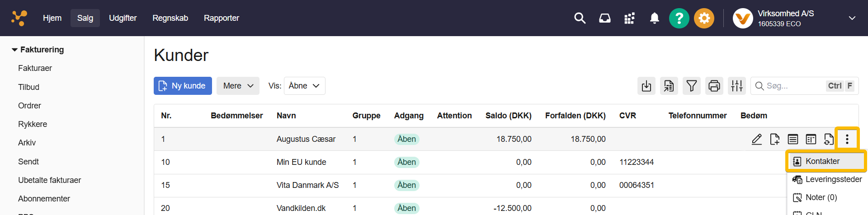Click the Ny kunde button

(183, 86)
